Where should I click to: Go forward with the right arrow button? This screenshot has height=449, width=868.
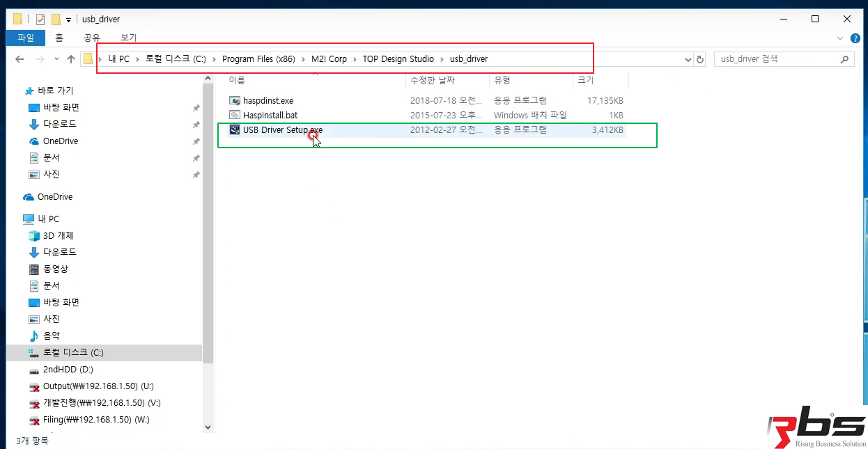pyautogui.click(x=40, y=59)
